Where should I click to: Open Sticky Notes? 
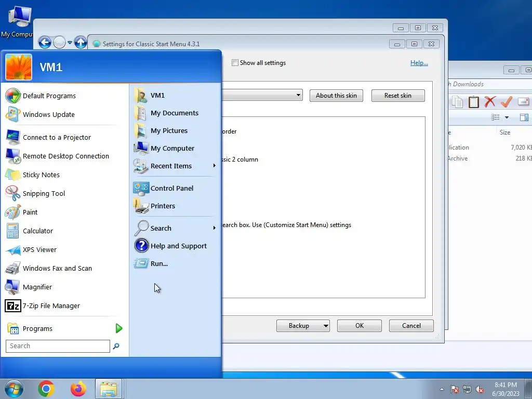tap(33, 175)
